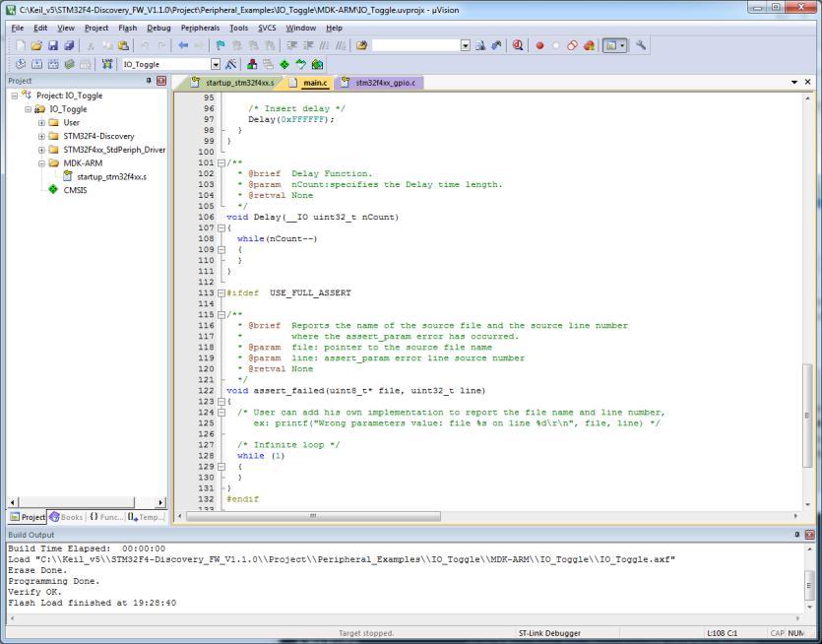This screenshot has width=822, height=644.
Task: Rebuild all target files with the Rebuild icon
Action: click(53, 64)
